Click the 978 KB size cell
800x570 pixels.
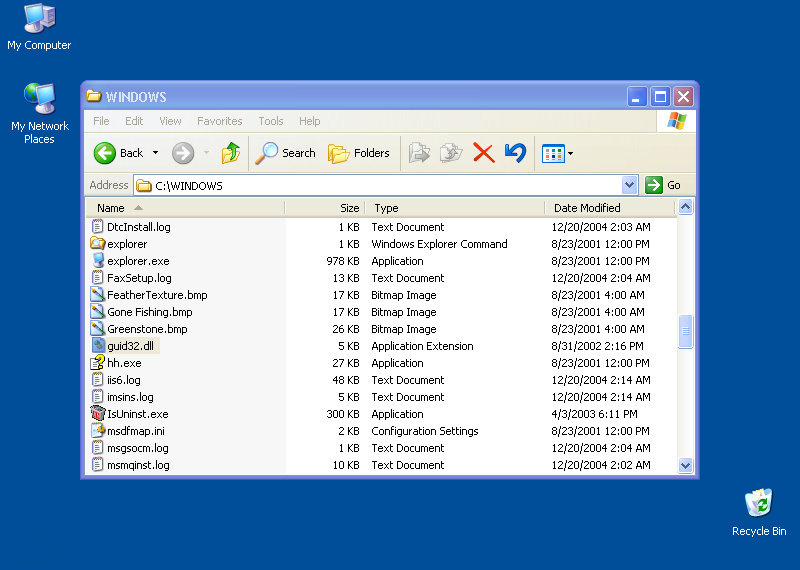click(343, 261)
